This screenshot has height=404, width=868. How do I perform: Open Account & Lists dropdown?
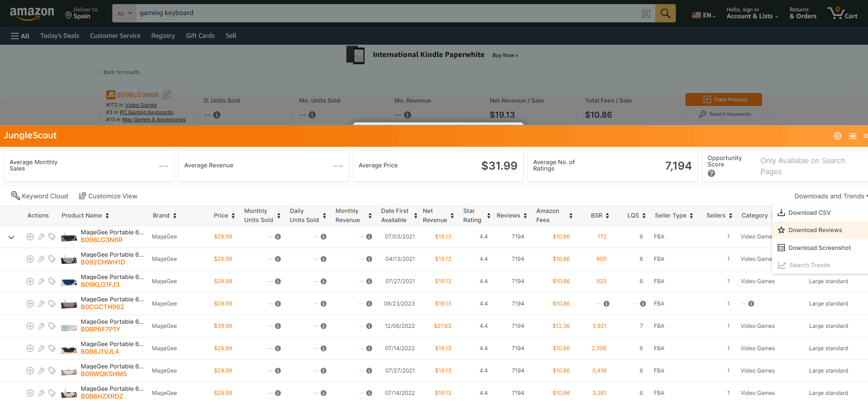pos(752,13)
